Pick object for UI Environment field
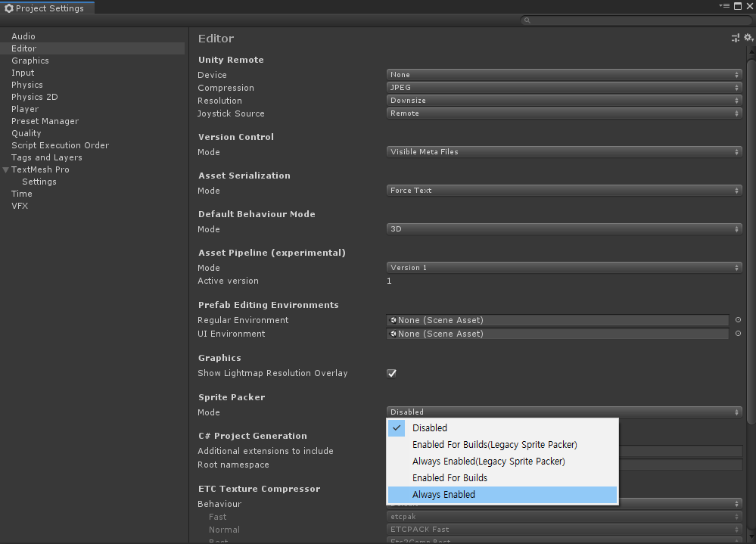This screenshot has width=756, height=544. coord(738,334)
